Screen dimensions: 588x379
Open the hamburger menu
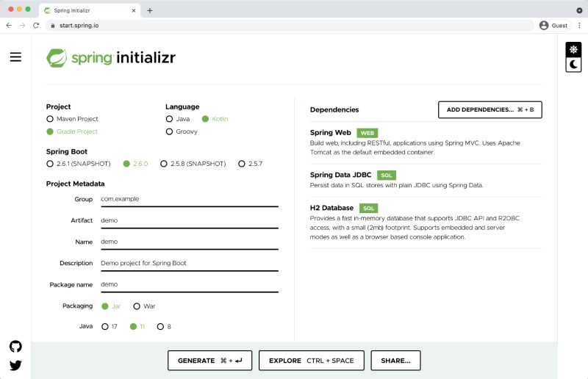15,57
